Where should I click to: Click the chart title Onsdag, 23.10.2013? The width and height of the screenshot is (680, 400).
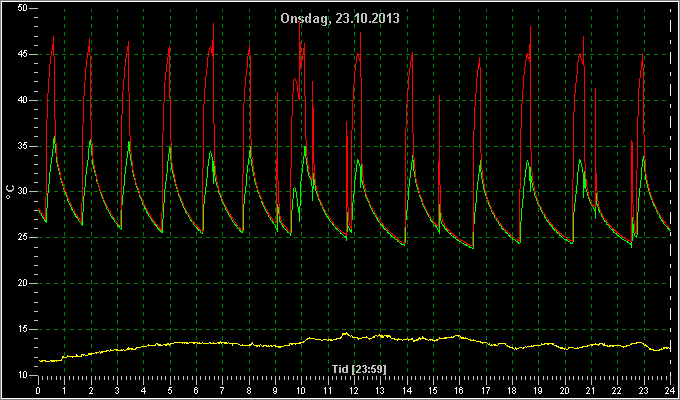click(x=340, y=19)
